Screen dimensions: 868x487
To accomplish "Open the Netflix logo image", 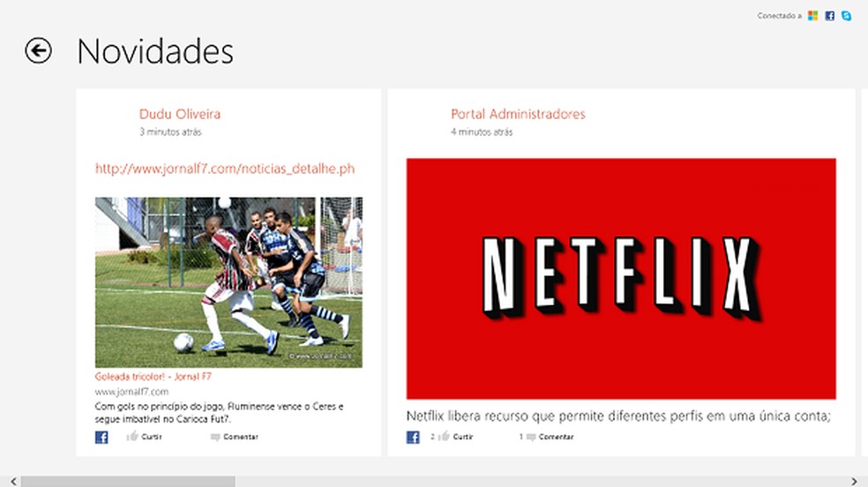I will tap(621, 279).
